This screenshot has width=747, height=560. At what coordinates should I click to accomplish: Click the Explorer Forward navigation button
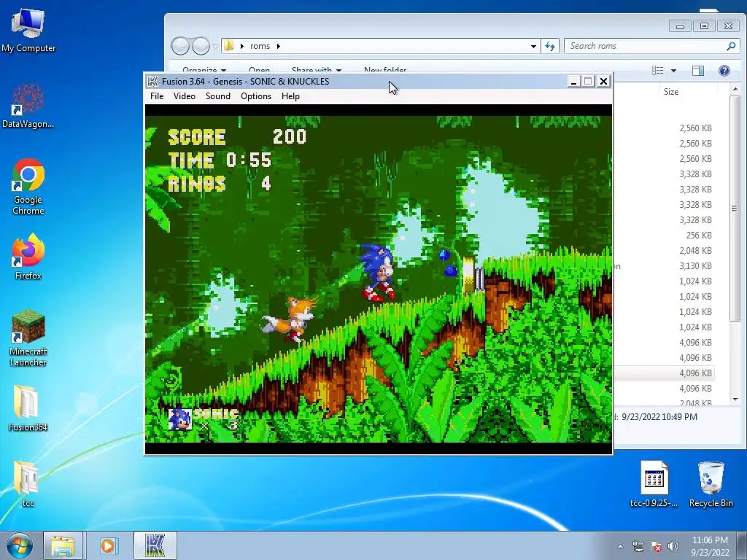[x=201, y=46]
